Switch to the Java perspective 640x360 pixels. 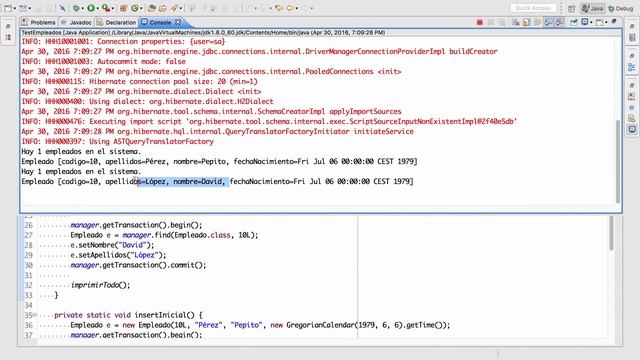coord(593,8)
